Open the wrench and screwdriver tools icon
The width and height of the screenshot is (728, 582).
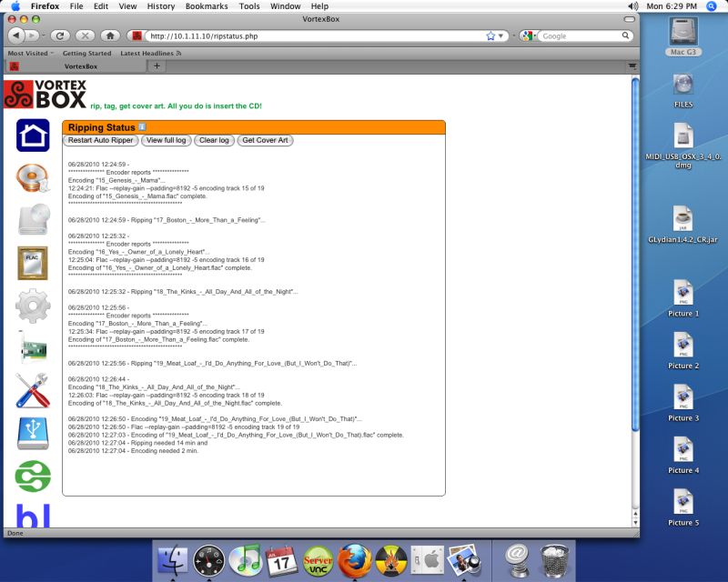click(33, 391)
